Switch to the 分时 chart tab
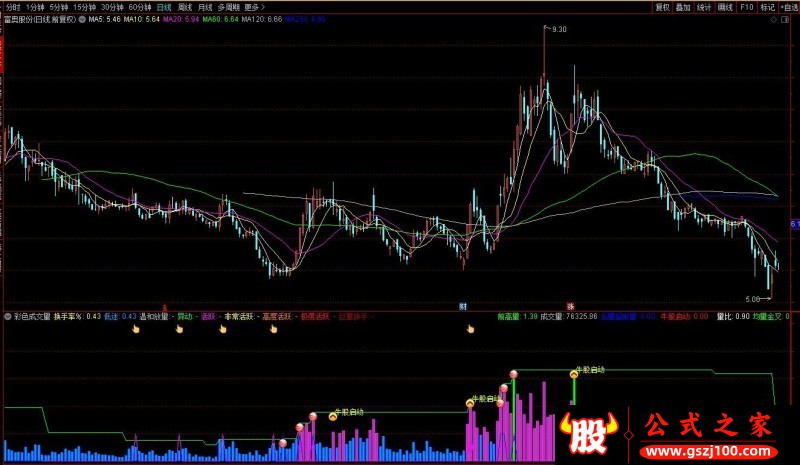800x465 pixels. [x=13, y=7]
